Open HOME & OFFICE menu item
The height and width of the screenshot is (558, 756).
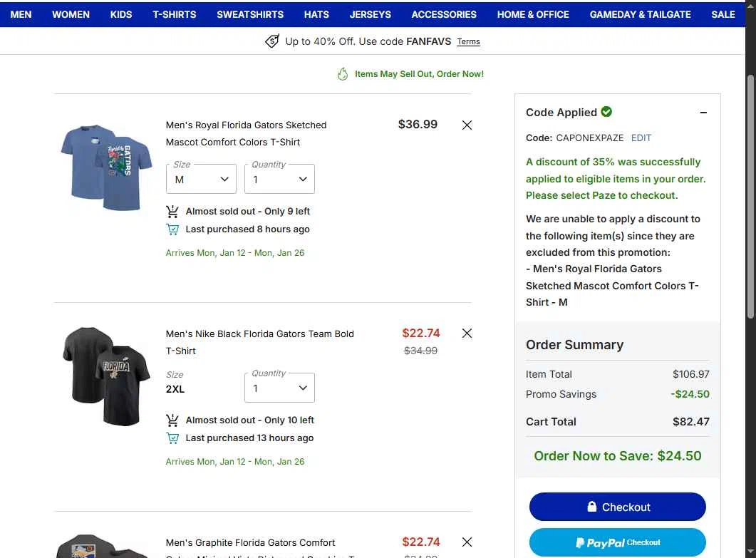pyautogui.click(x=533, y=14)
